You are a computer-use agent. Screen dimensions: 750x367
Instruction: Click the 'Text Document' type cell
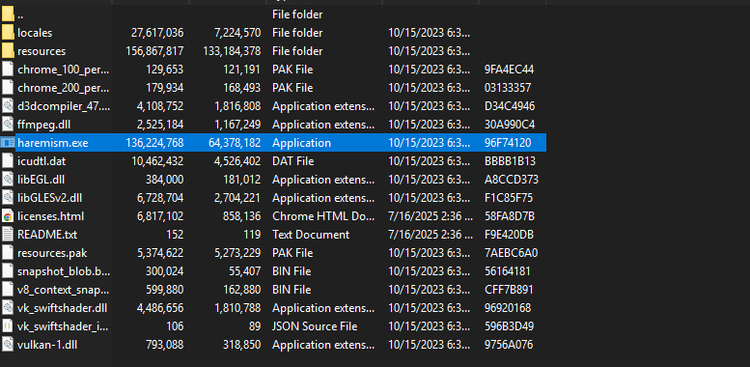(311, 234)
